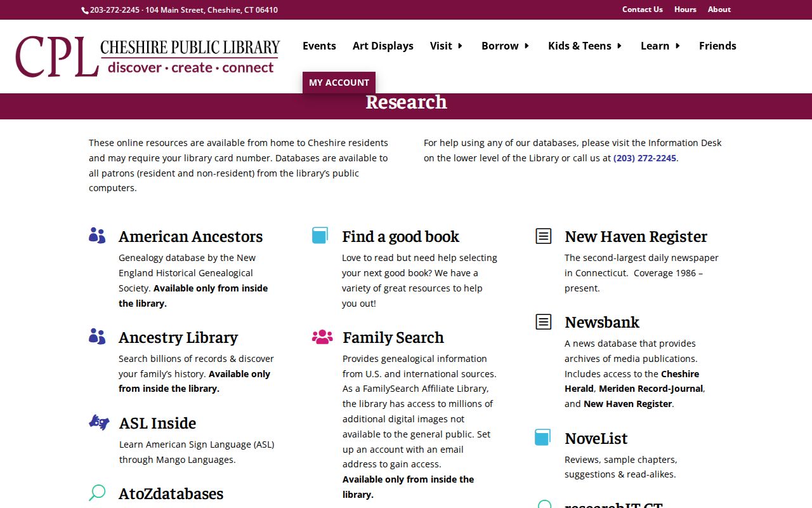812x508 pixels.
Task: Open the American Ancestors heading link
Action: click(190, 236)
